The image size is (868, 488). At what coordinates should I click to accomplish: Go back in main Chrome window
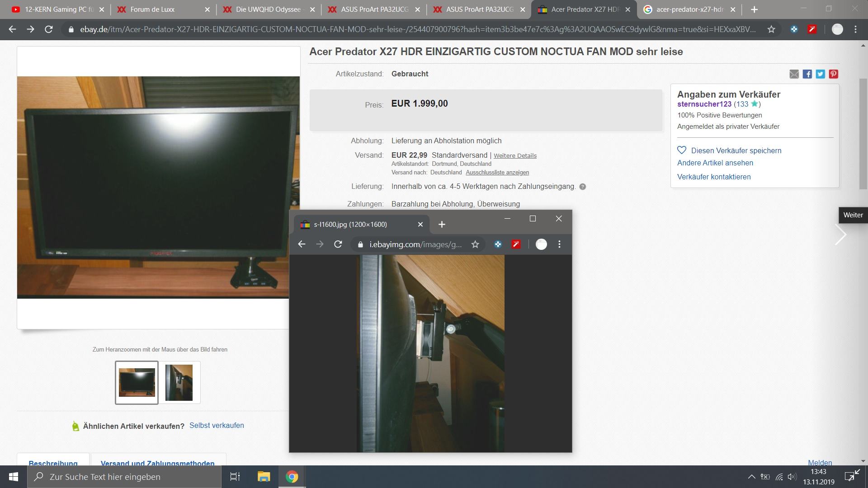[x=12, y=29]
